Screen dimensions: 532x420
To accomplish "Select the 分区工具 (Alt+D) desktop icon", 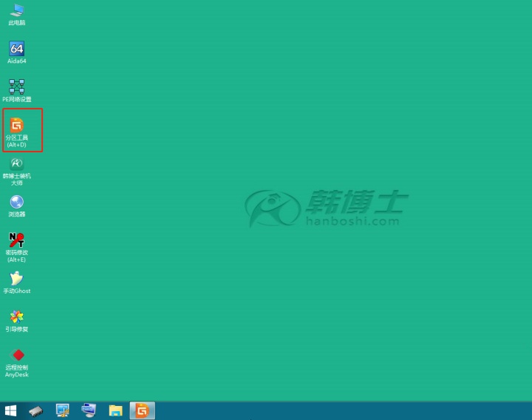I will tap(16, 132).
